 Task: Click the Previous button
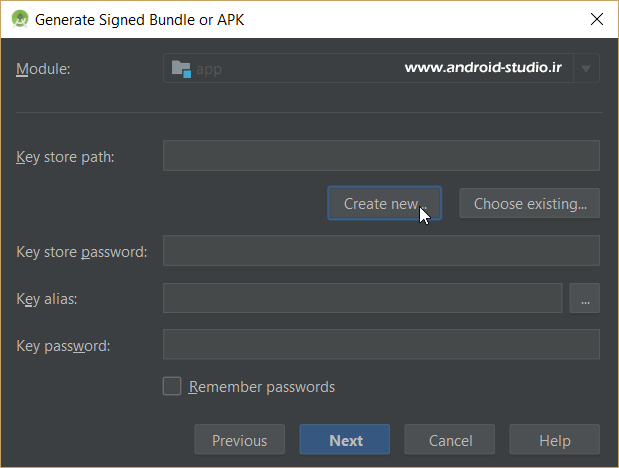click(x=239, y=440)
